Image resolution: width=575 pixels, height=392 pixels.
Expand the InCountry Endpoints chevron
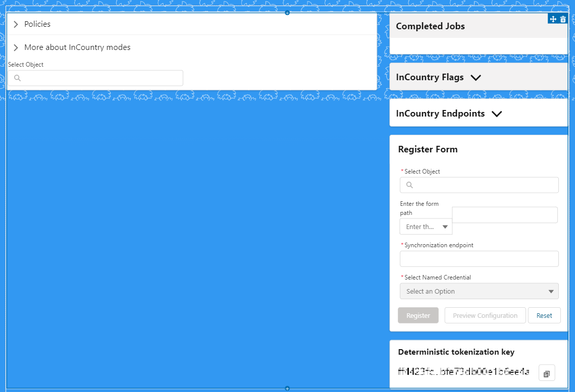click(497, 114)
